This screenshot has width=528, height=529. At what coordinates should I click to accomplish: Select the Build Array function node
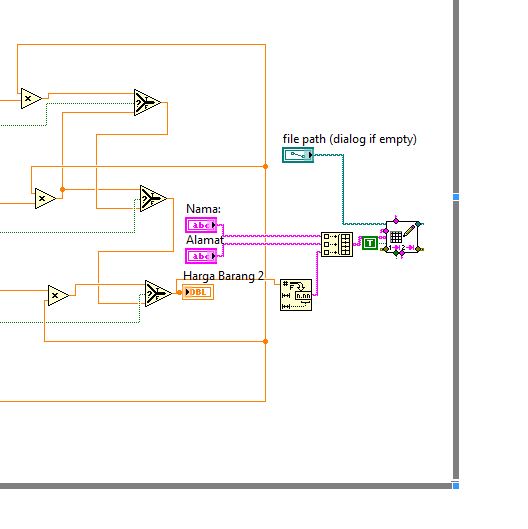337,244
